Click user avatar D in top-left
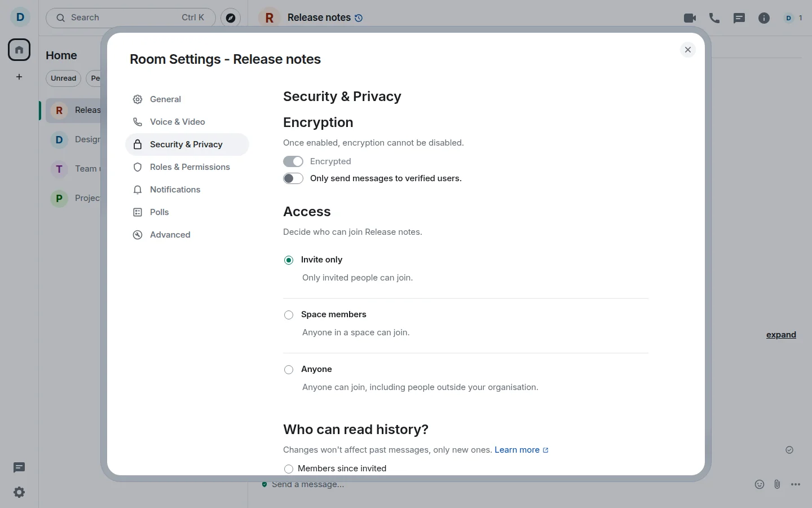 20,17
